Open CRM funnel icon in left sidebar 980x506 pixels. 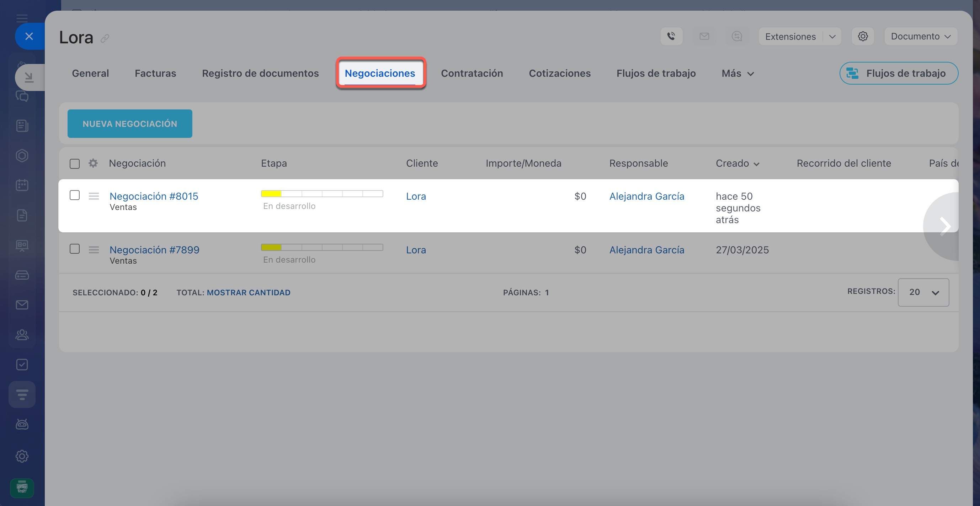coord(22,394)
